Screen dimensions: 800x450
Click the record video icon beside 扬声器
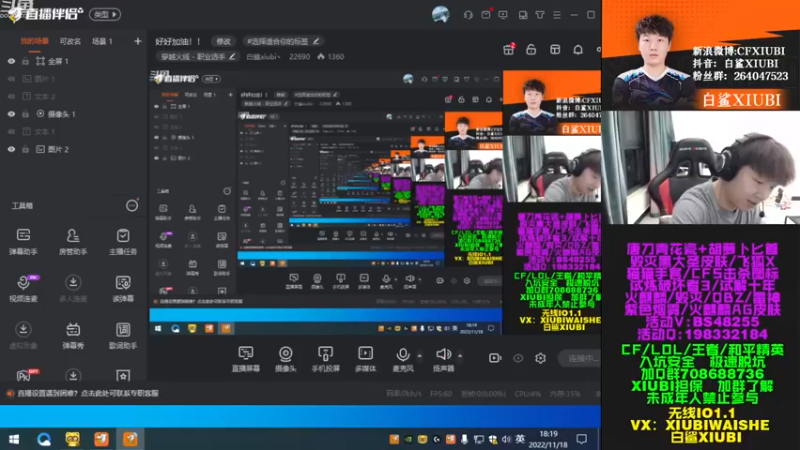coord(495,358)
